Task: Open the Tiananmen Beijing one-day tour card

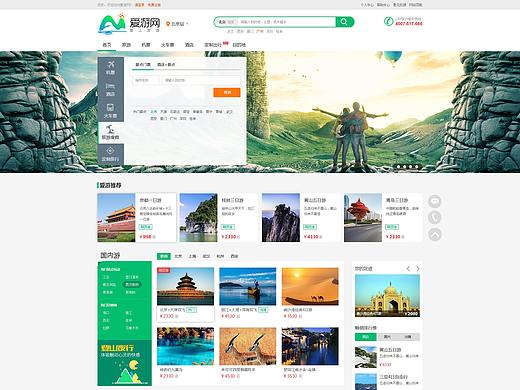Action: coord(137,218)
